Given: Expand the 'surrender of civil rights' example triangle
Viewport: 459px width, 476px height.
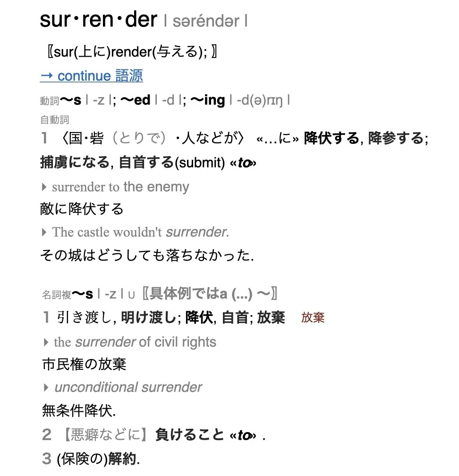Looking at the screenshot, I should (46, 342).
